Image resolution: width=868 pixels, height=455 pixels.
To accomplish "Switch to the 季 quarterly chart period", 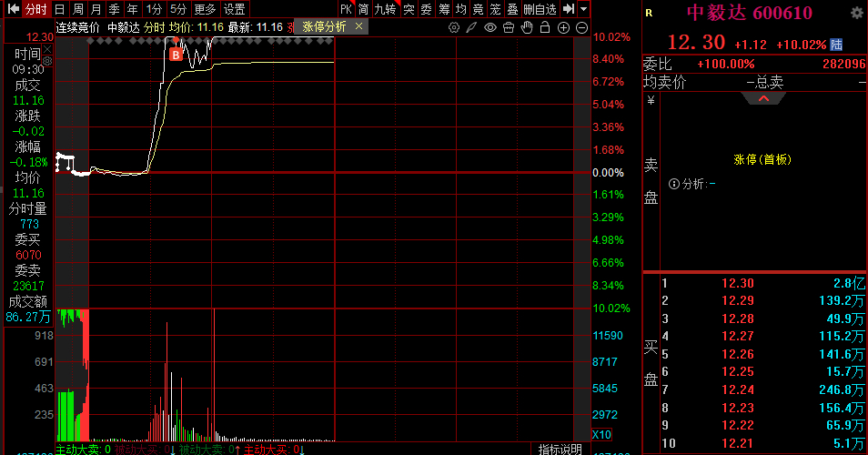I will pos(114,9).
